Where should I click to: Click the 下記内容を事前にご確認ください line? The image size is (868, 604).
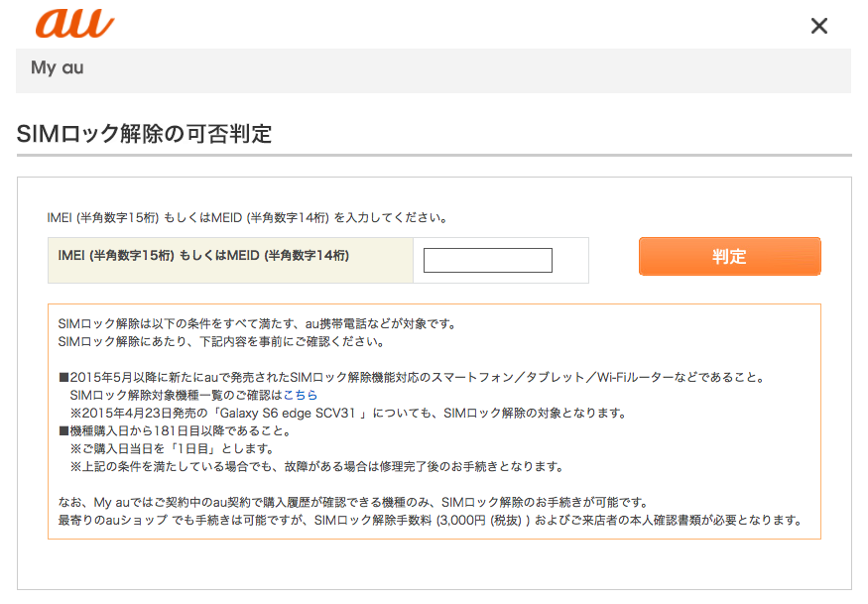tap(221, 341)
